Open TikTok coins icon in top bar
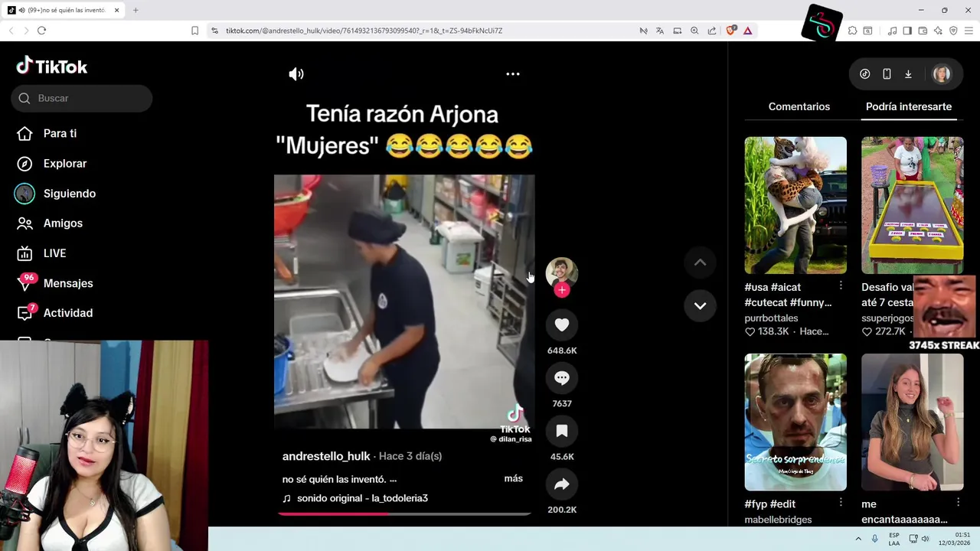980x551 pixels. [x=865, y=74]
